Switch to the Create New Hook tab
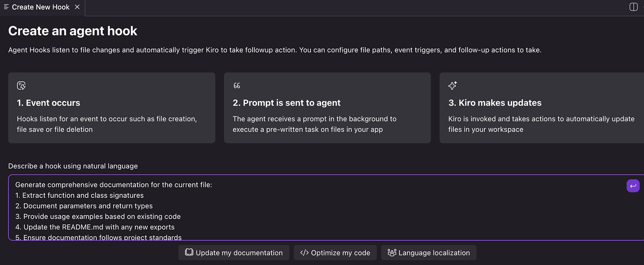 [x=41, y=7]
